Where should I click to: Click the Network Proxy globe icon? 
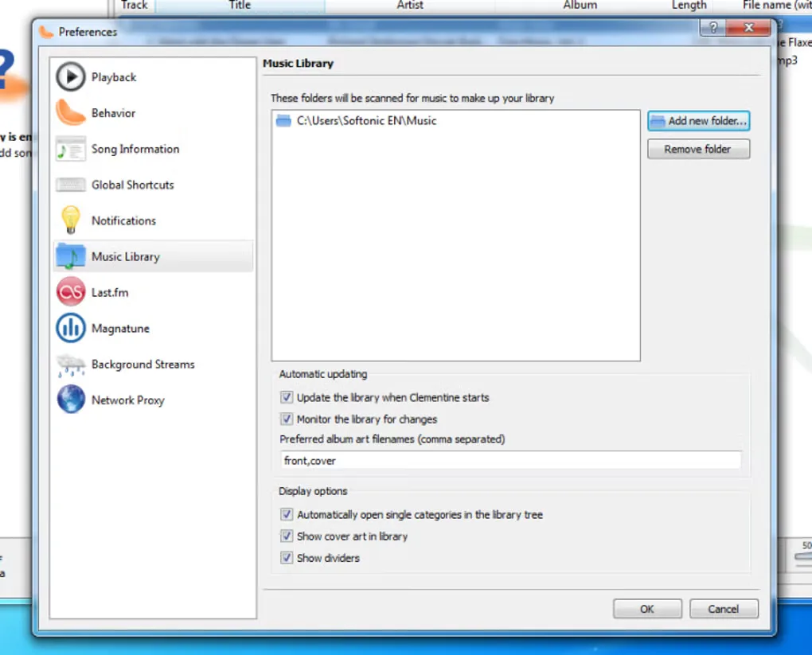pos(70,400)
